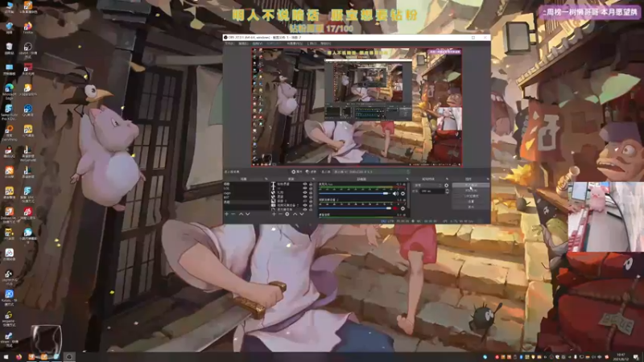Open the 场景集合 (Scene Collection) menu

(x=295, y=43)
